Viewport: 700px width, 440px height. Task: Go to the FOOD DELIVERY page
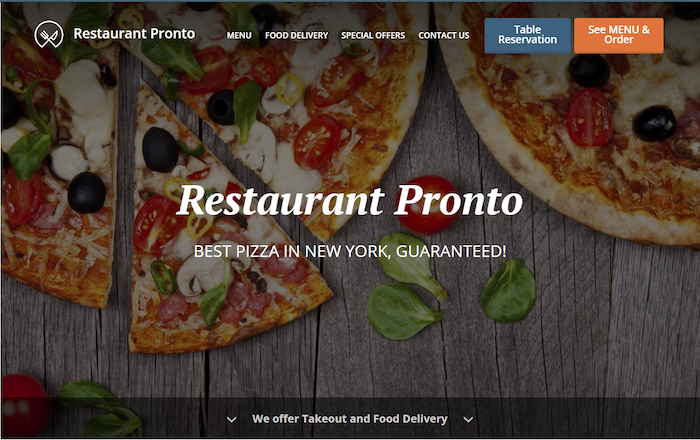tap(296, 35)
